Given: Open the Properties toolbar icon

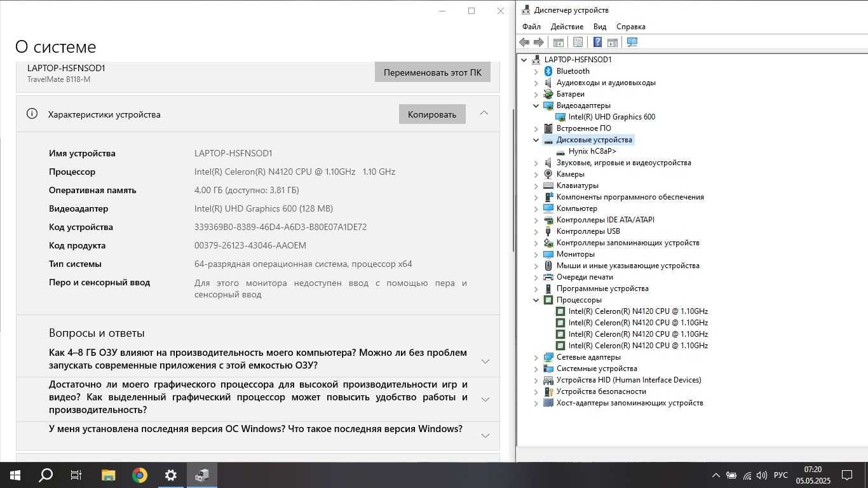Looking at the screenshot, I should pos(578,42).
